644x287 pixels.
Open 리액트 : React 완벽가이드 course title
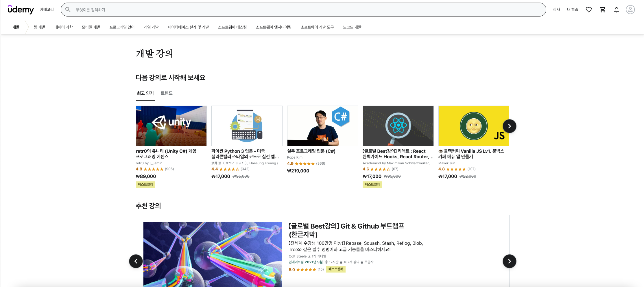click(398, 154)
